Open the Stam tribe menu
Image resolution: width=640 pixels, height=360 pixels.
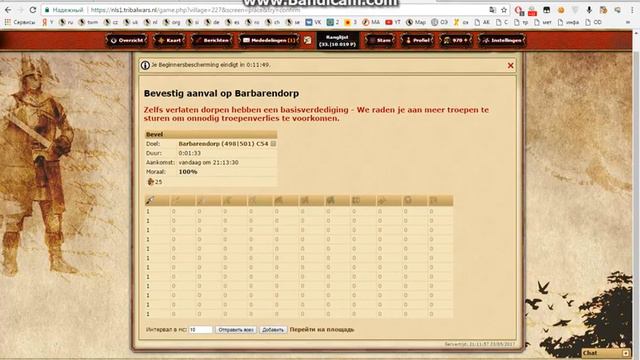pyautogui.click(x=380, y=40)
